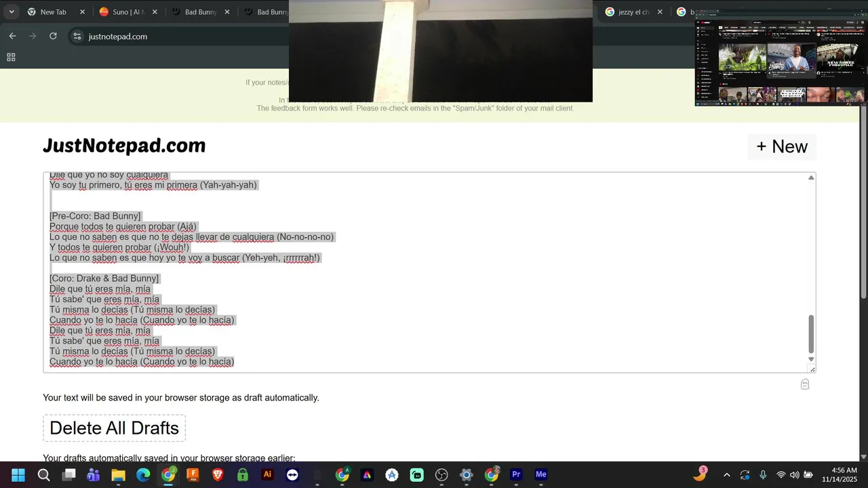Click the [Pre-Coro: Bad Bunny] line
Screen dimensions: 868x488
coord(95,216)
